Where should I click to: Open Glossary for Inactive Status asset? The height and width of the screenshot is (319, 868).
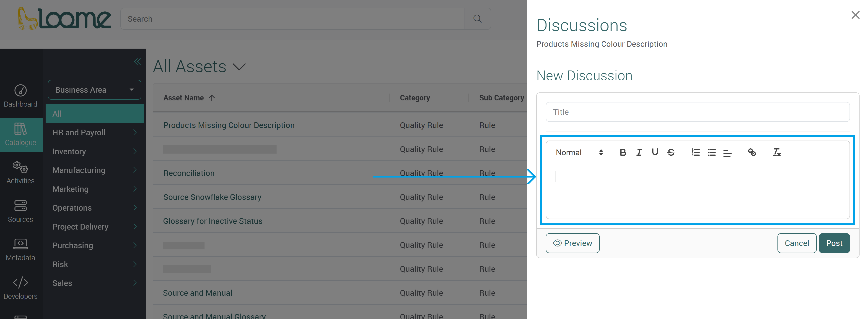tap(213, 221)
